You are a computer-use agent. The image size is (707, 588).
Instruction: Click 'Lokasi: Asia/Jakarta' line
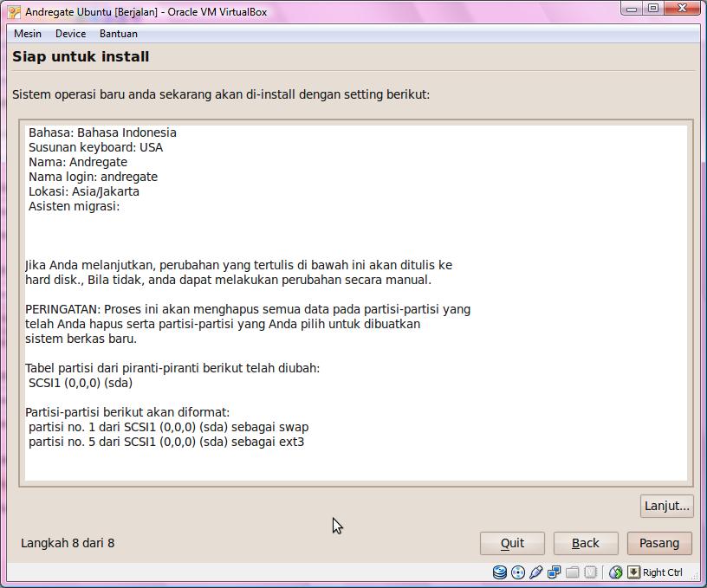pos(84,191)
